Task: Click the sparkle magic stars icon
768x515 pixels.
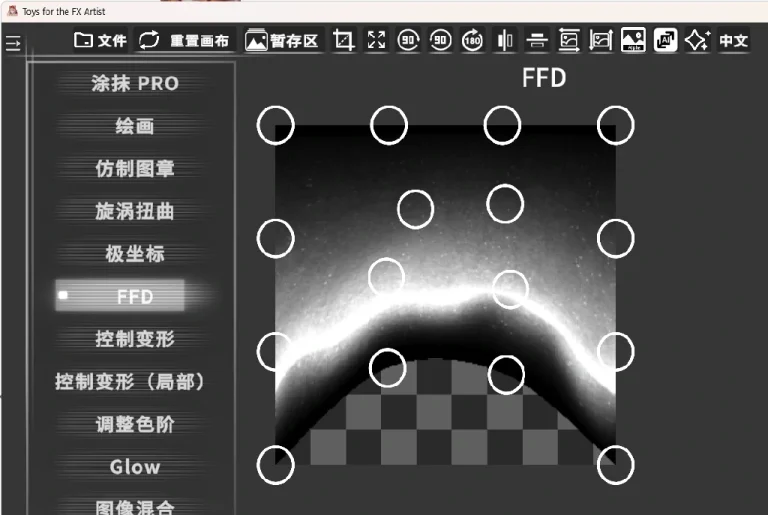Action: [697, 41]
